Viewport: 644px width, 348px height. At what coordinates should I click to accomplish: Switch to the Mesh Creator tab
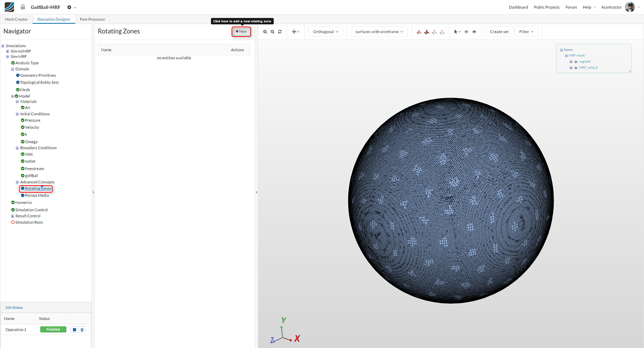[16, 19]
